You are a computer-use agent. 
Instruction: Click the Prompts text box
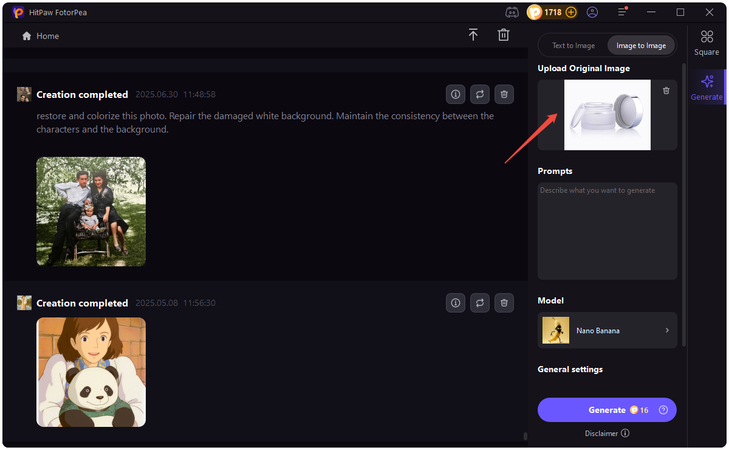[x=607, y=230]
